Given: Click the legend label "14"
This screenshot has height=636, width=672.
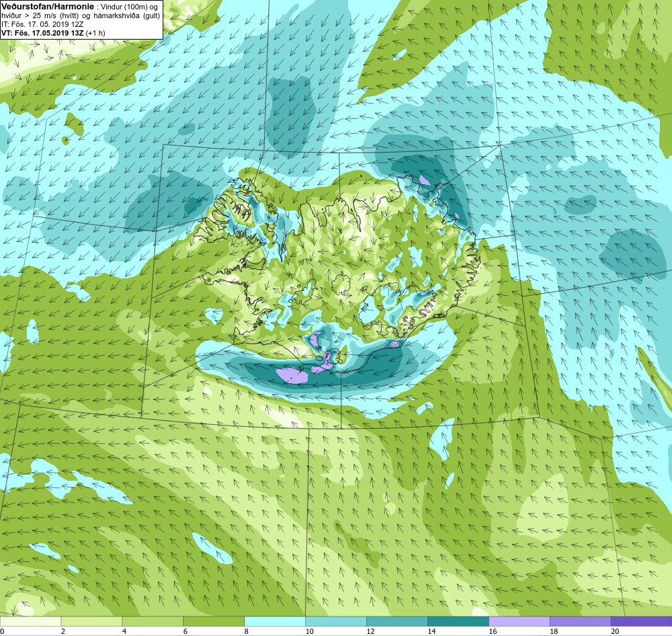Looking at the screenshot, I should click(431, 631).
